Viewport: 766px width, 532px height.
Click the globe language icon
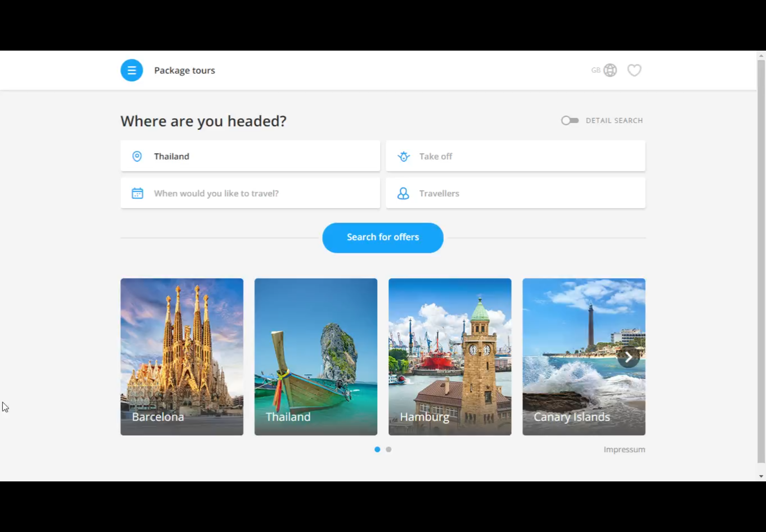(x=610, y=70)
